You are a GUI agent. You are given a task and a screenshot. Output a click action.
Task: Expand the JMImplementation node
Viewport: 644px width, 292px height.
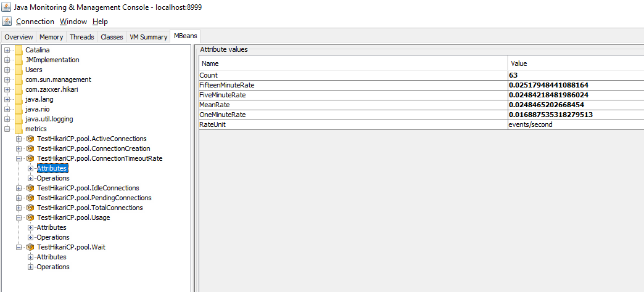[7, 60]
